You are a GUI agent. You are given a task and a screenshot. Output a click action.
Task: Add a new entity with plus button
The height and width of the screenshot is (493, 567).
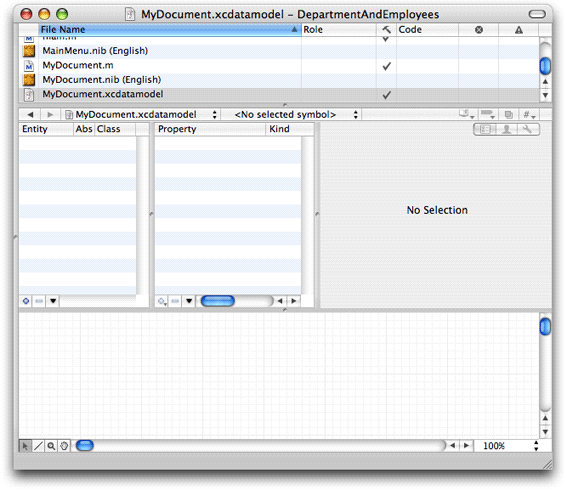point(26,301)
